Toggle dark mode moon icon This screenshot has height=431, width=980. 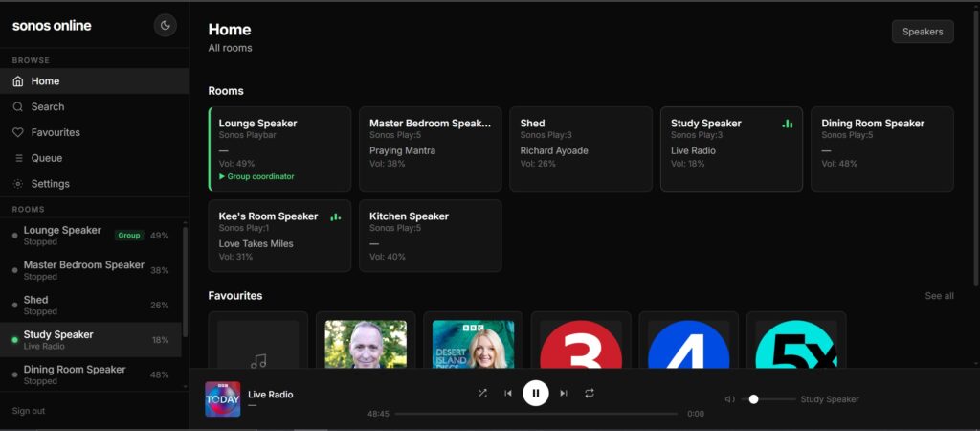pos(165,26)
